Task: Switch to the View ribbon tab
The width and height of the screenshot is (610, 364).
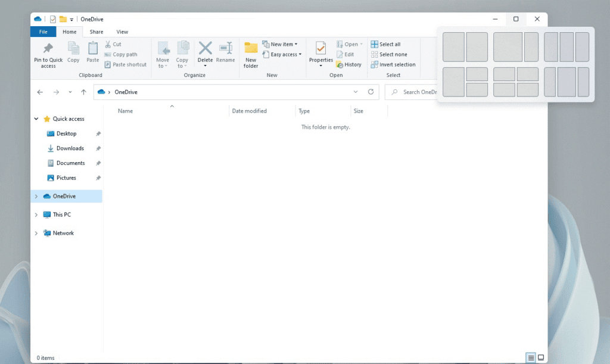Action: (x=122, y=32)
